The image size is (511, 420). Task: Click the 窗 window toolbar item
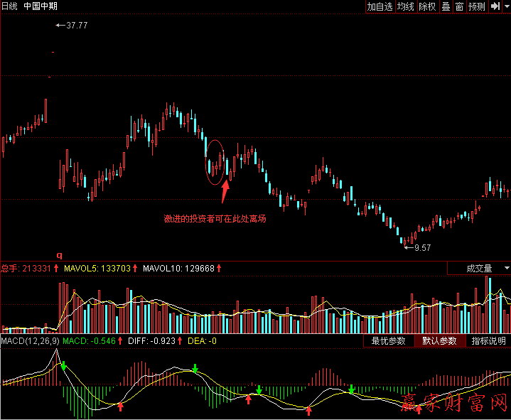460,6
